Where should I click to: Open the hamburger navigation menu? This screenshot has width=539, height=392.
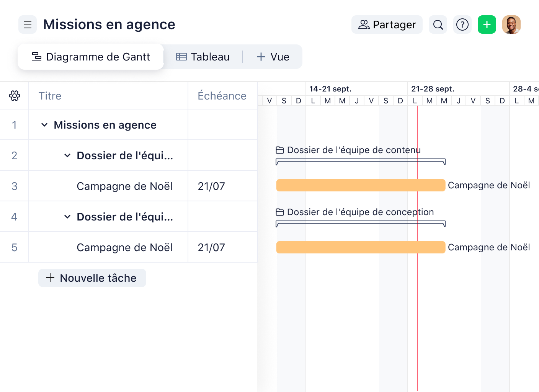tap(27, 24)
